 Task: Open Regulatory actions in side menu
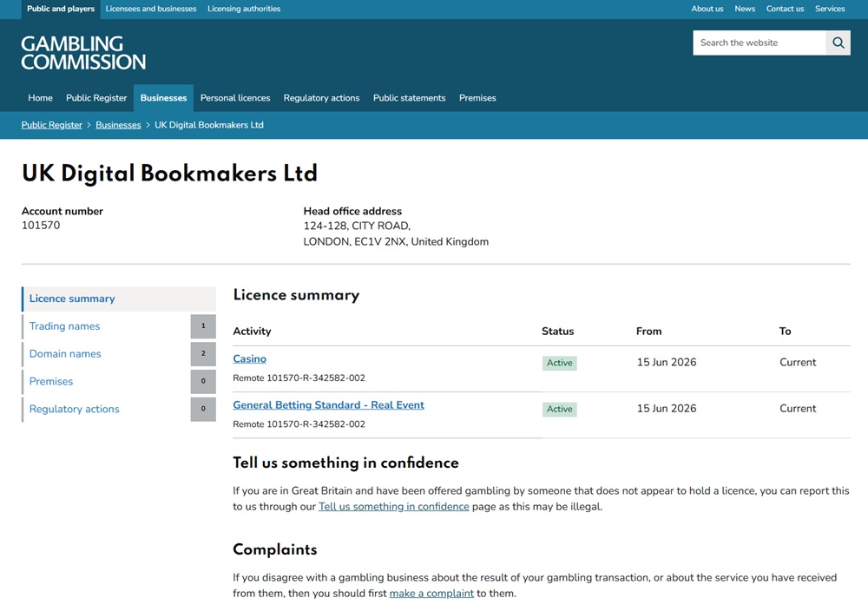coord(74,410)
